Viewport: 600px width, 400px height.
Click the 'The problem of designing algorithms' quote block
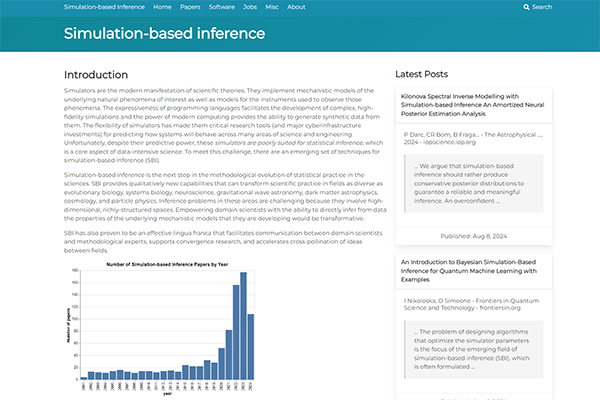(474, 349)
